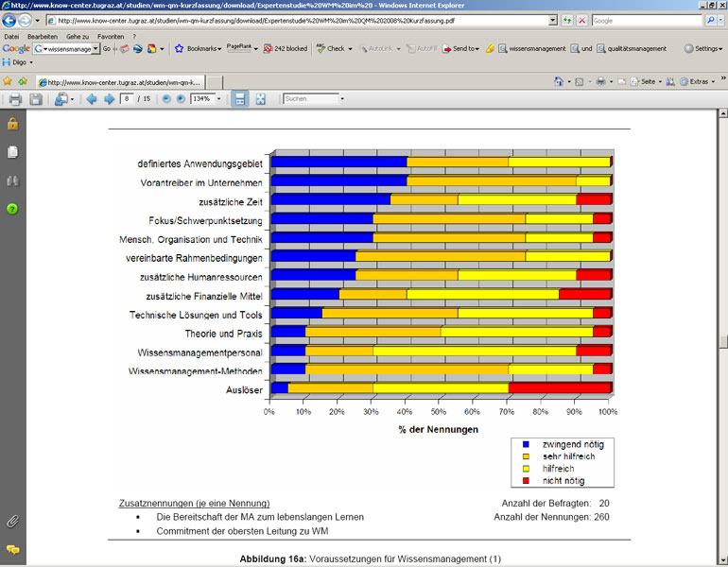This screenshot has width=728, height=567.
Task: Click the RSS feeds icon
Action: (579, 81)
